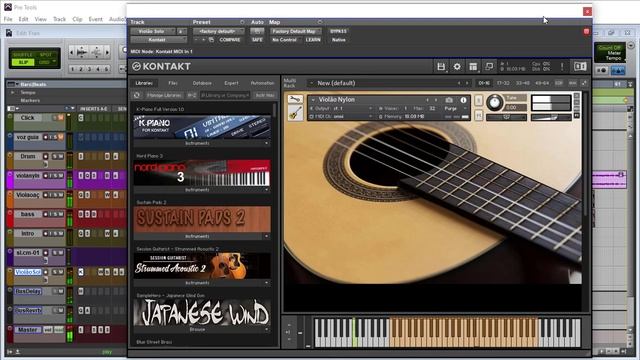Screen dimensions: 640x360
Task: Click the COMPARE button
Action: tap(230, 40)
